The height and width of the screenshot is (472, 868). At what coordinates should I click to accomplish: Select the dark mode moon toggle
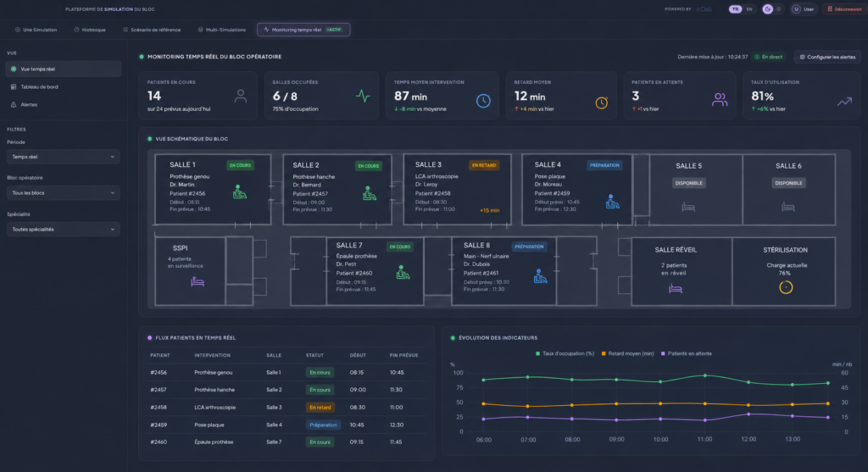click(x=767, y=8)
